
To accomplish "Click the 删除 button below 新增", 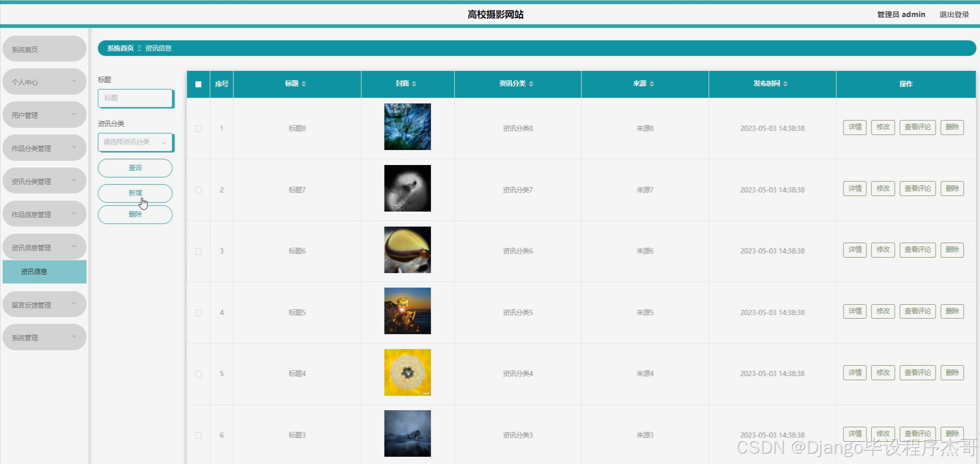I will pos(135,215).
